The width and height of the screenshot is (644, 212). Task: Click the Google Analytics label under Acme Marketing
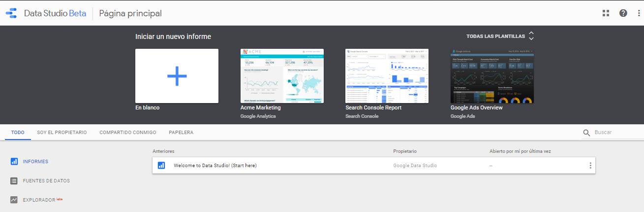point(258,116)
